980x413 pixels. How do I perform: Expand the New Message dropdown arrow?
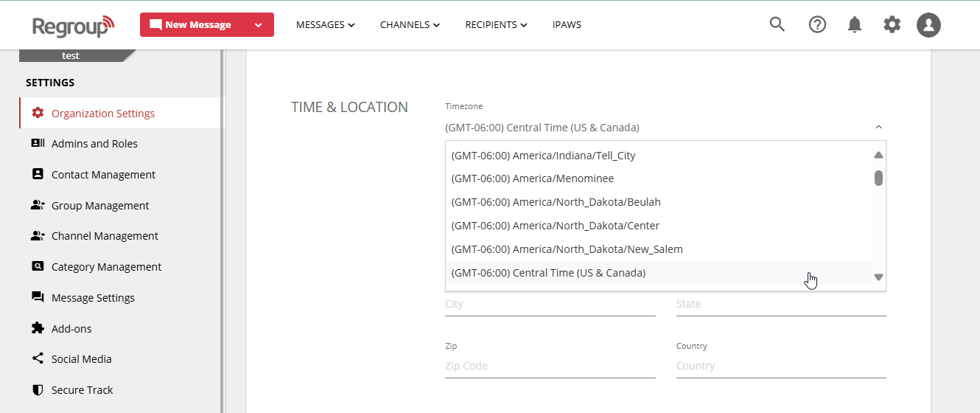tap(258, 25)
